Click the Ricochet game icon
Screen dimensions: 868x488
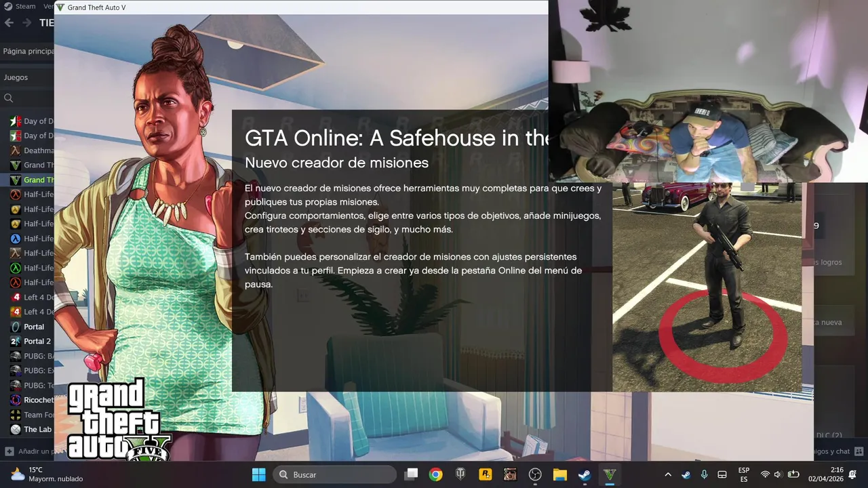pyautogui.click(x=16, y=400)
